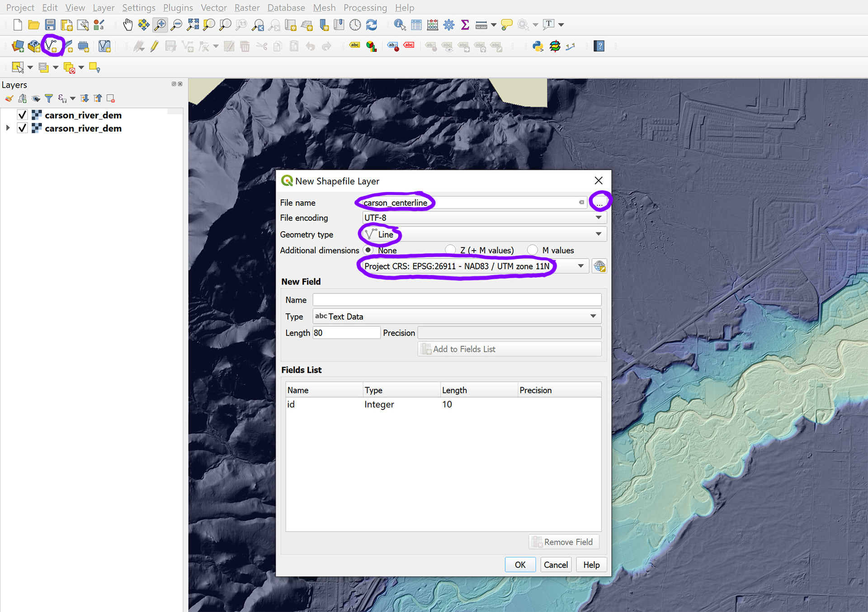Image resolution: width=868 pixels, height=612 pixels.
Task: Select the Z (+ M values) radio button
Action: [x=450, y=250]
